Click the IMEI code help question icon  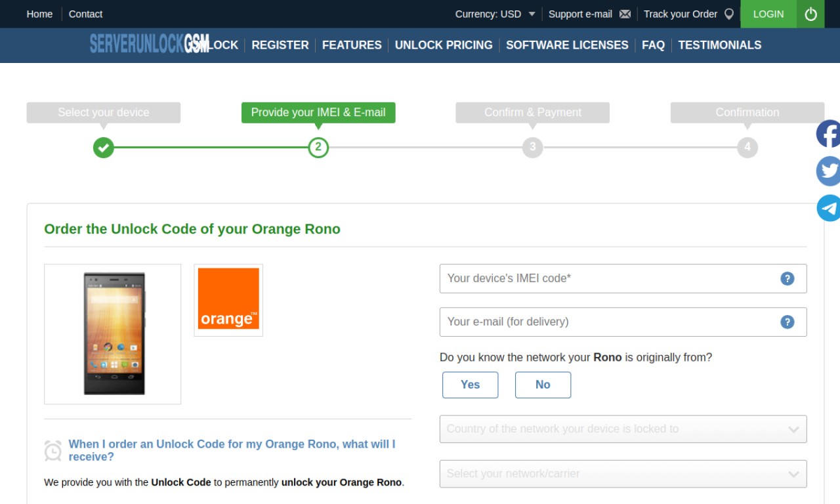787,278
